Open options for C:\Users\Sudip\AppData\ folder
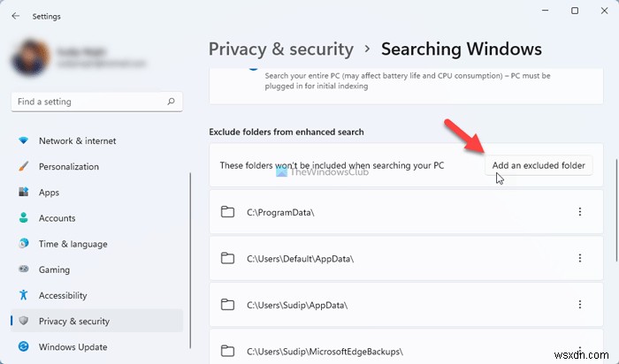619x364 pixels. pos(580,305)
